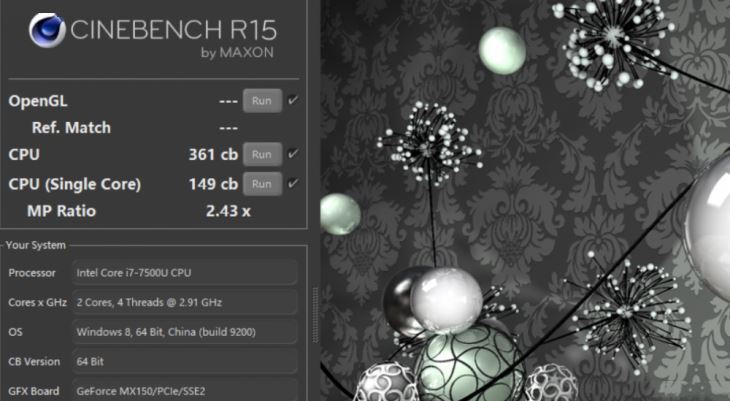The width and height of the screenshot is (730, 401).
Task: Select the 149 cb single core score
Action: 213,184
